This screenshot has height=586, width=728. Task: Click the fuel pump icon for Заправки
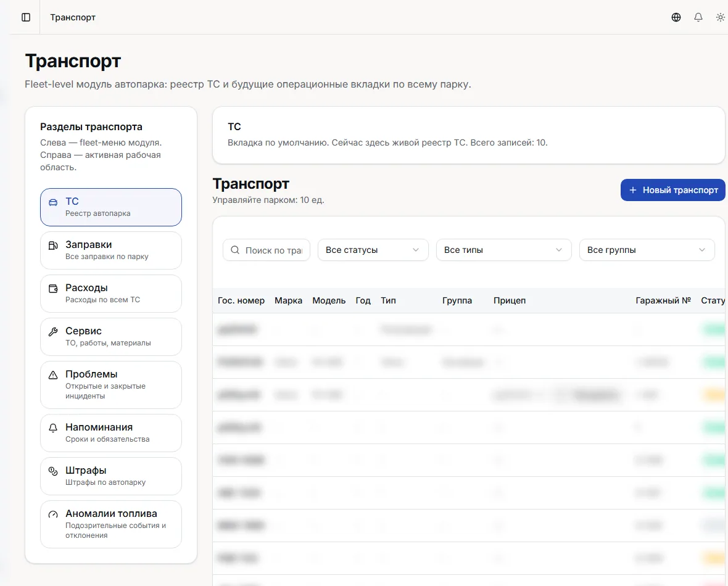tap(54, 245)
